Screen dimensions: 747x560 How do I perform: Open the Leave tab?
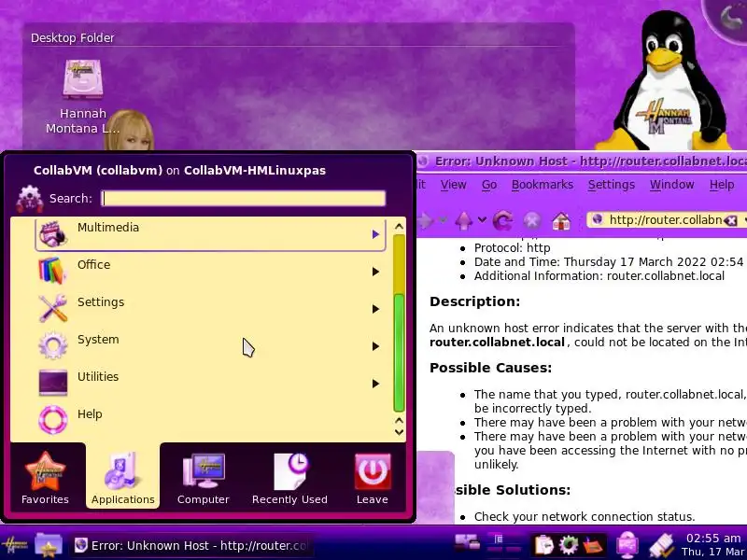tap(372, 478)
